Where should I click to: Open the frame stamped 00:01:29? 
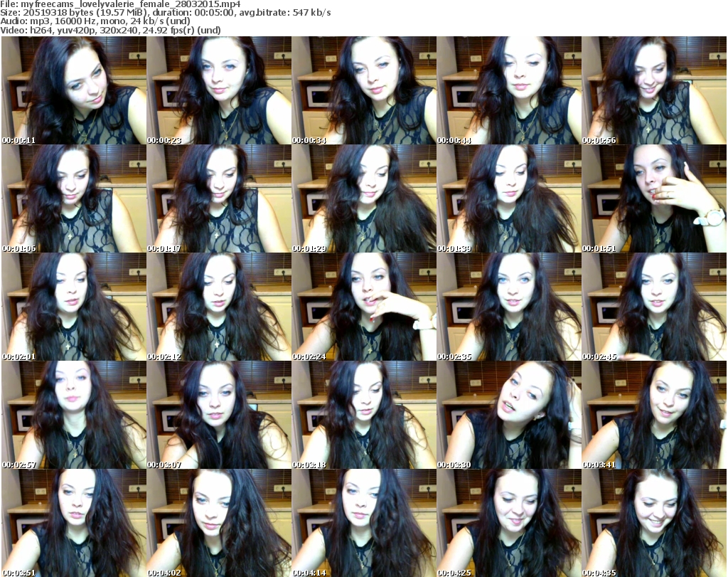pyautogui.click(x=364, y=198)
